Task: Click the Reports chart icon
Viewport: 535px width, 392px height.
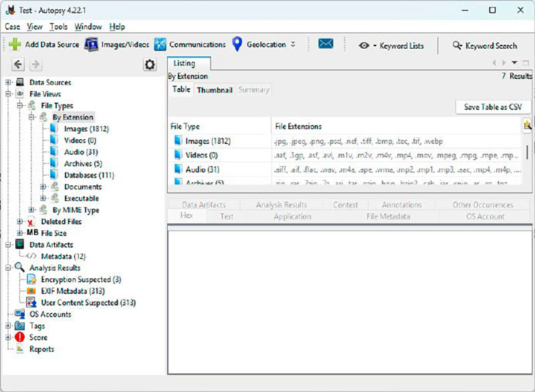Action: pyautogui.click(x=20, y=349)
